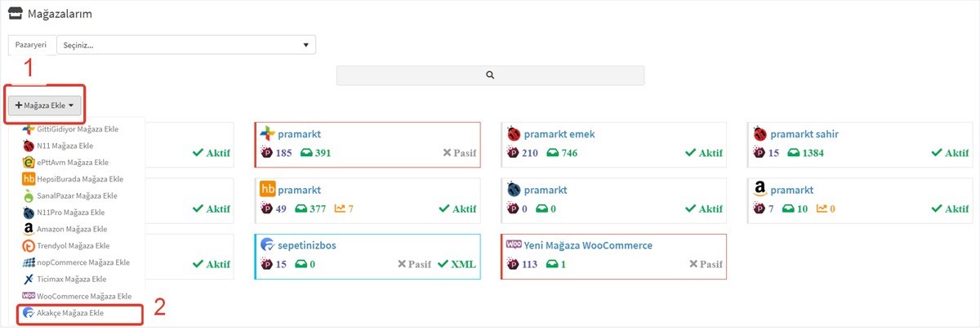The width and height of the screenshot is (980, 336).
Task: Click XML status on sepetinizbos card
Action: [x=457, y=264]
